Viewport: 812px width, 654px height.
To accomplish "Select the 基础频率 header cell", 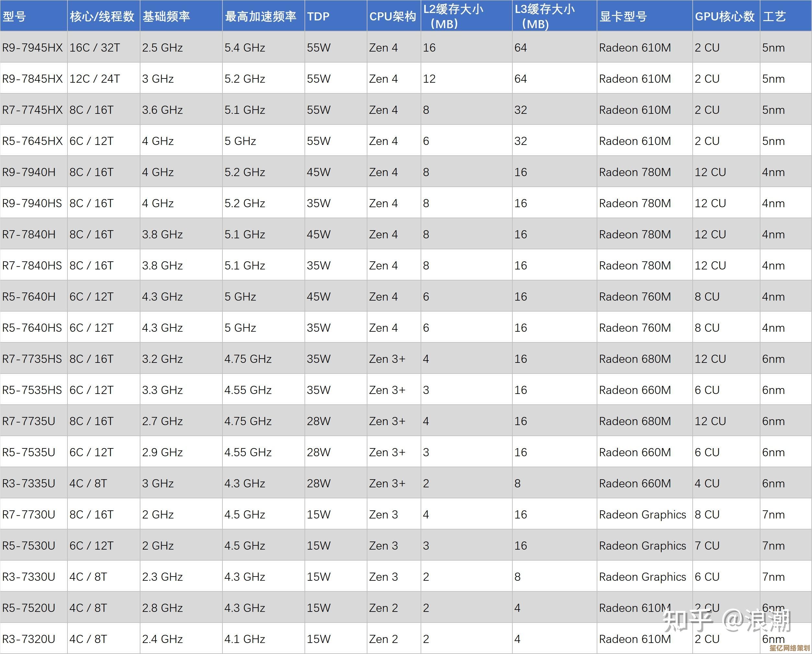I will (x=166, y=16).
